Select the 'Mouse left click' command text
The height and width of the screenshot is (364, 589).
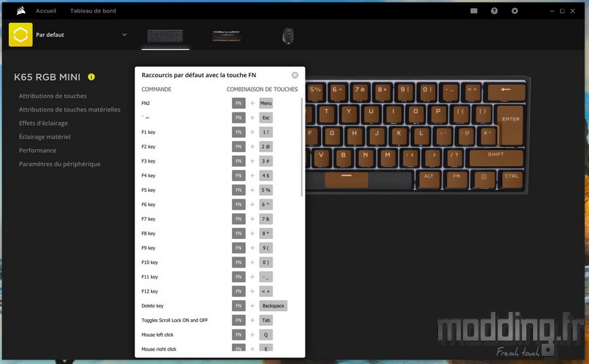pyautogui.click(x=158, y=335)
